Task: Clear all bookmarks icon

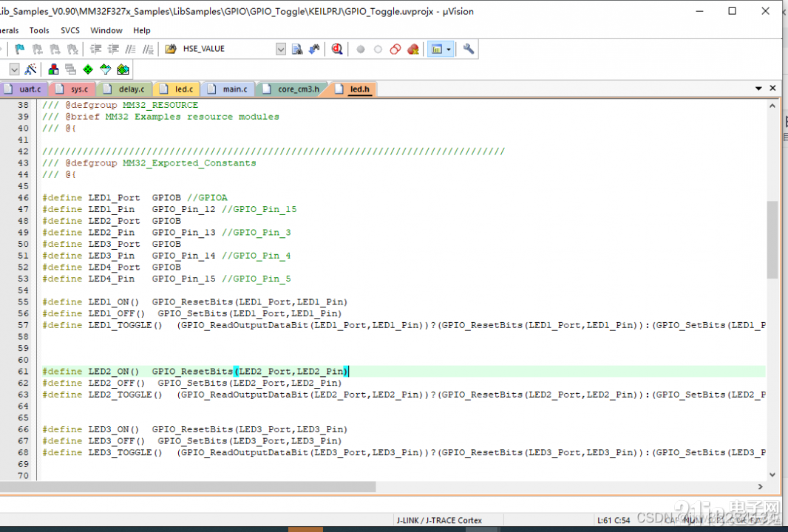Action: click(72, 50)
